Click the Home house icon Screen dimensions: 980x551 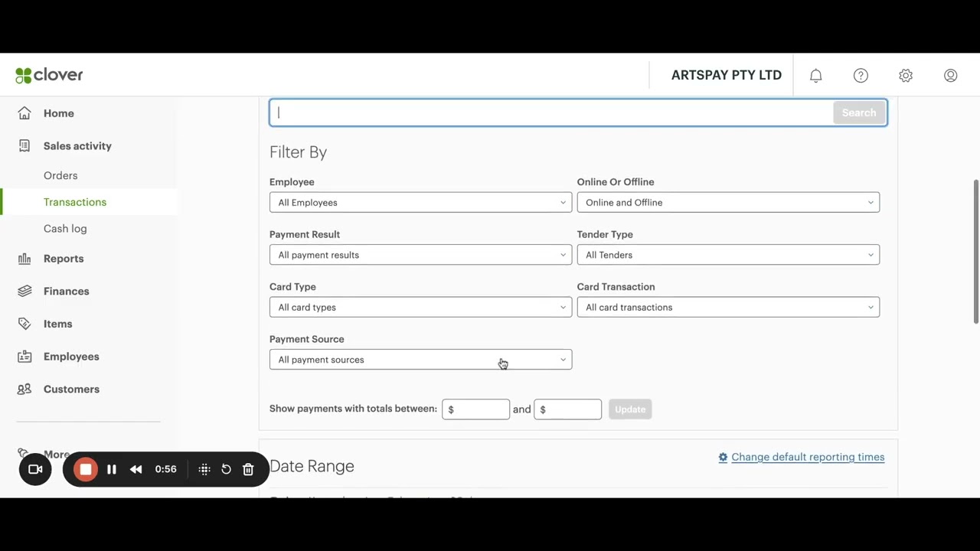24,113
